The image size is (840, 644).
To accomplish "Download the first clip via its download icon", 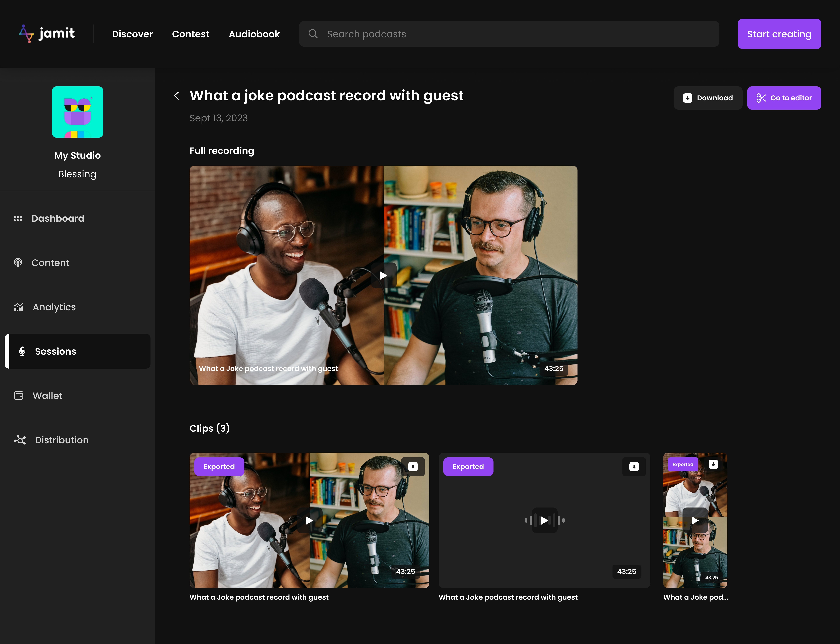I will [x=413, y=467].
